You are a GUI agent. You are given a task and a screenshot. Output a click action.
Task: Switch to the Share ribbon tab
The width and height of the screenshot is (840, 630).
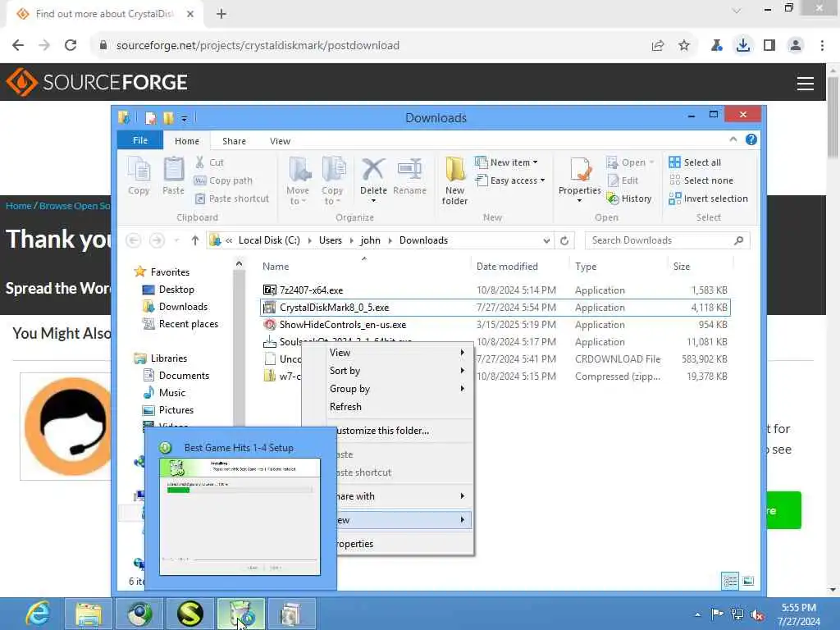(234, 141)
